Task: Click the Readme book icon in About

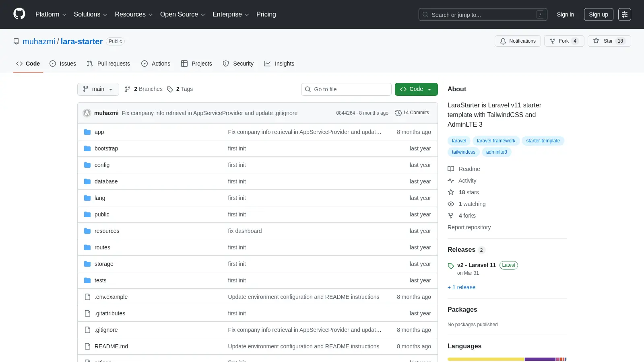Action: pyautogui.click(x=451, y=169)
